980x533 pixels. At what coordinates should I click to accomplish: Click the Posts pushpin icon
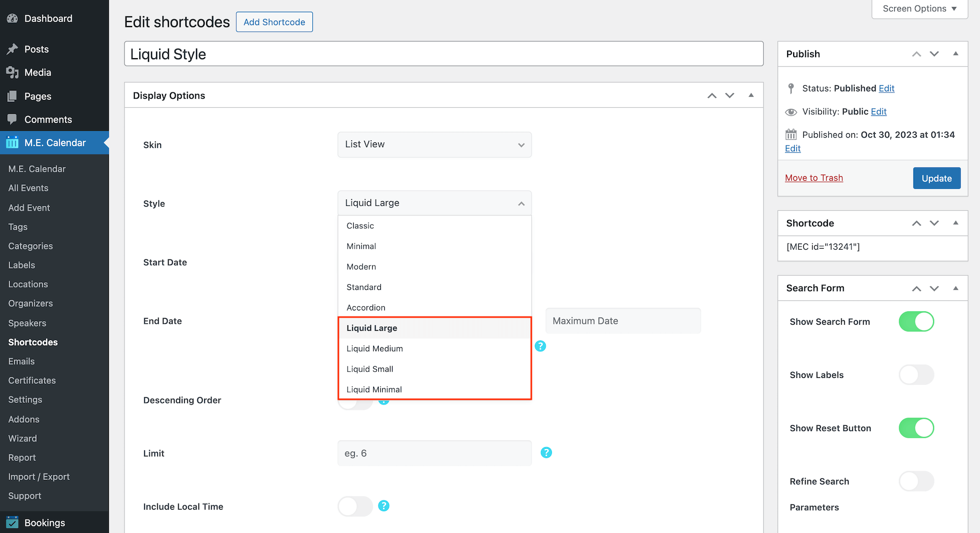[12, 49]
